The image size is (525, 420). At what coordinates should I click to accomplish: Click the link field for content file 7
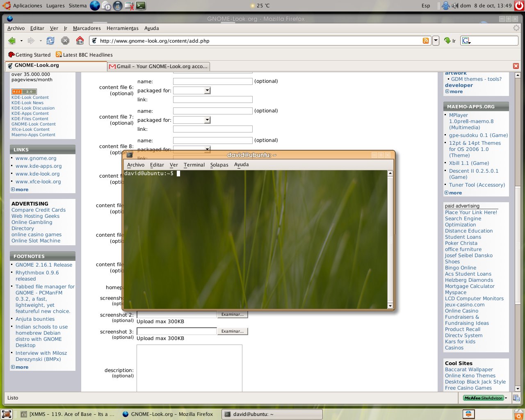[213, 129]
